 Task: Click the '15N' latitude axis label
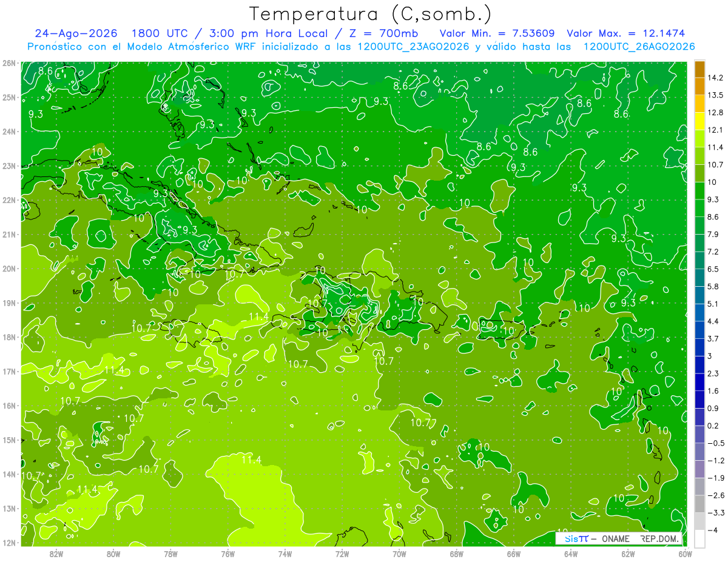(x=8, y=440)
